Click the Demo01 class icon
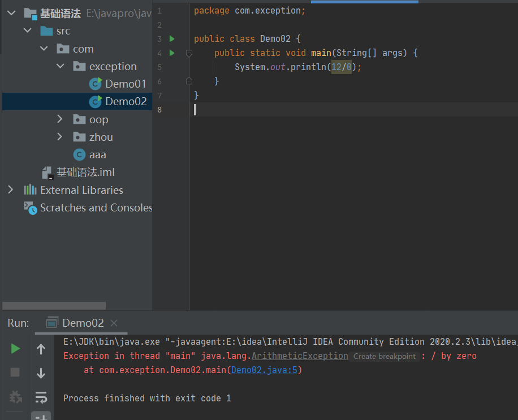The width and height of the screenshot is (518, 420). 96,84
